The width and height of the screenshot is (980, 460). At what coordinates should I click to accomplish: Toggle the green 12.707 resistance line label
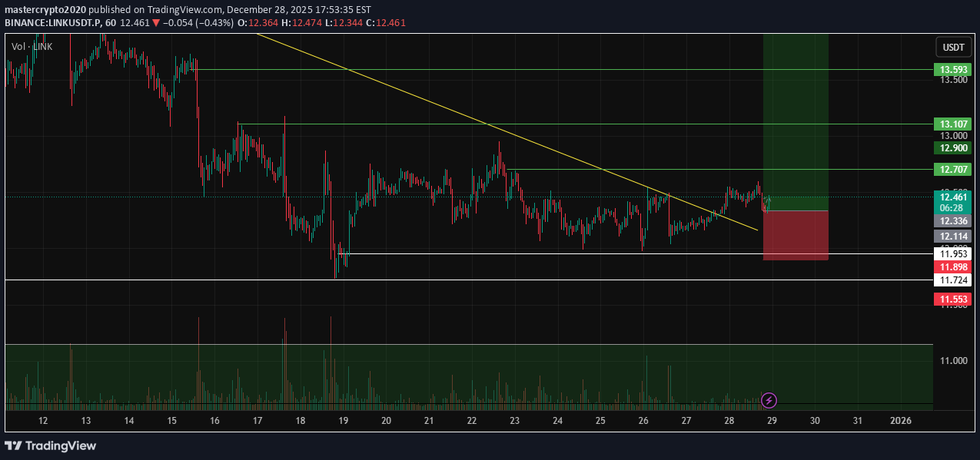(x=952, y=170)
